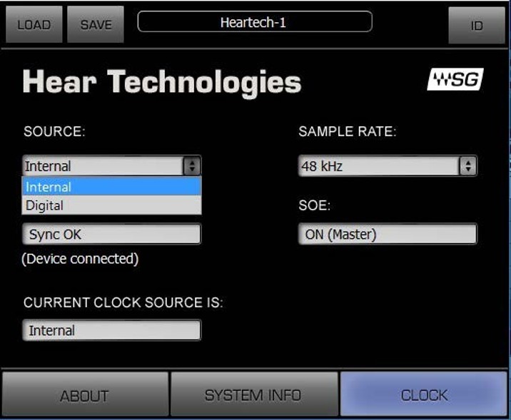Click the (Device connected) status text
This screenshot has width=511, height=420.
point(80,259)
